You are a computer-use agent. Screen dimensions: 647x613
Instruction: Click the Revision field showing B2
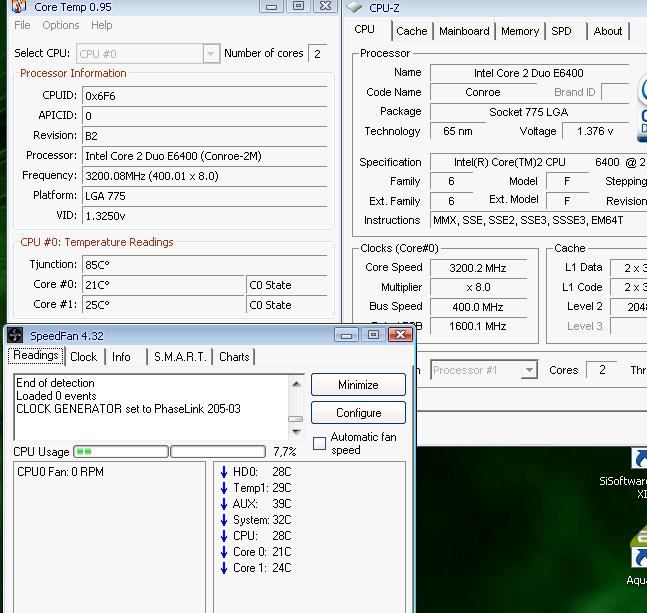tap(205, 136)
